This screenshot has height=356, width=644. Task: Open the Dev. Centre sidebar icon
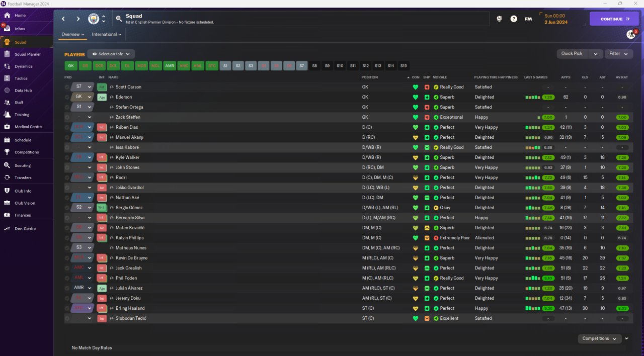click(x=7, y=229)
